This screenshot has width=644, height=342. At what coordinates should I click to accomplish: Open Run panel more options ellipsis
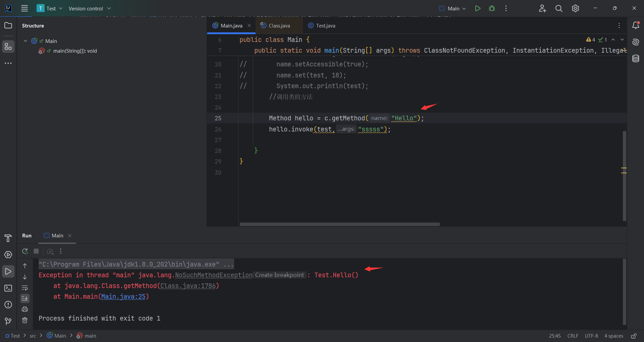61,251
